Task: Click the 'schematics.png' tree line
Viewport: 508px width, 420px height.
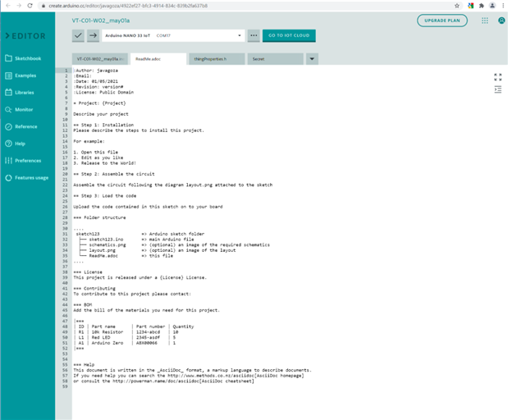Action: [174, 244]
